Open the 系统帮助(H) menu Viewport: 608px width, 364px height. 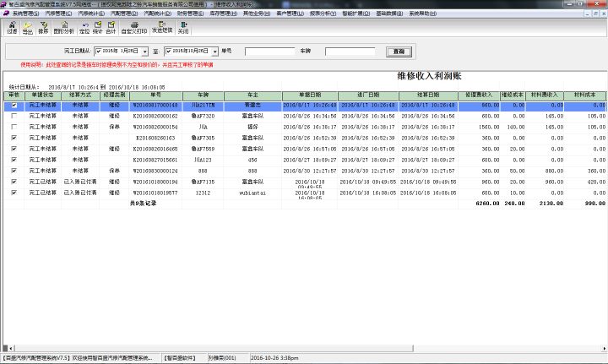pos(423,14)
